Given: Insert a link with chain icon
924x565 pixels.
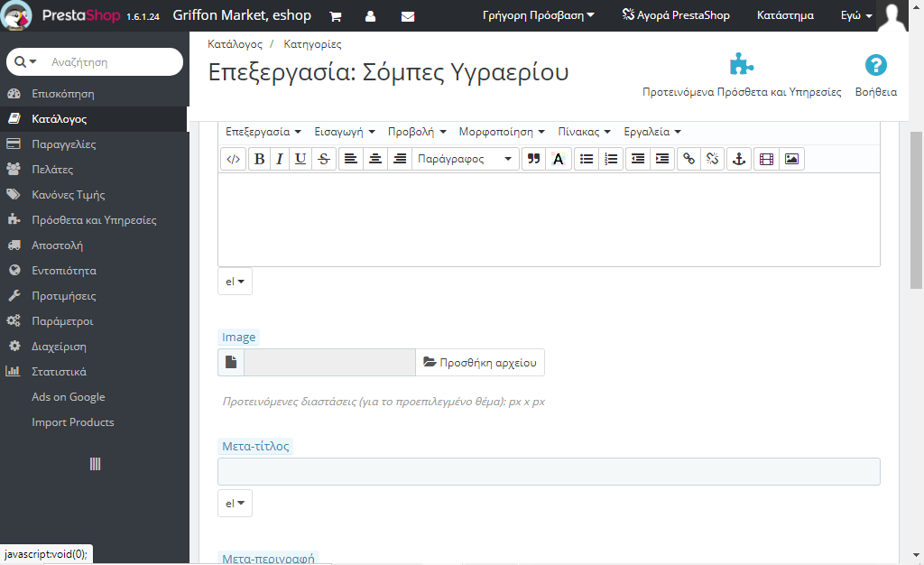Looking at the screenshot, I should pos(688,160).
